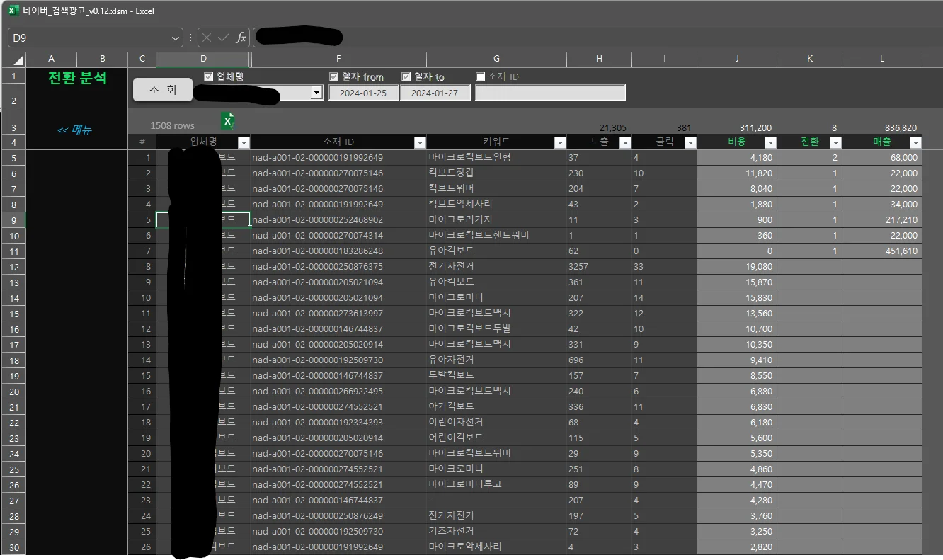Image resolution: width=943 pixels, height=560 pixels.
Task: Click the Excel app icon in title bar
Action: point(13,11)
